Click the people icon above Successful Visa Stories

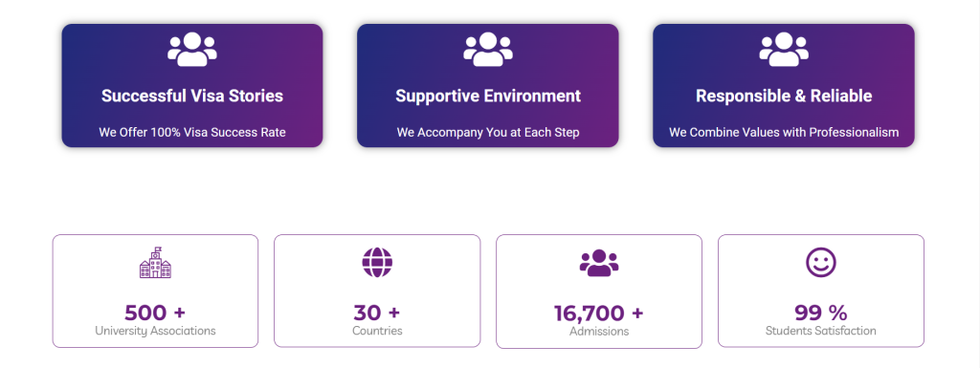click(191, 50)
